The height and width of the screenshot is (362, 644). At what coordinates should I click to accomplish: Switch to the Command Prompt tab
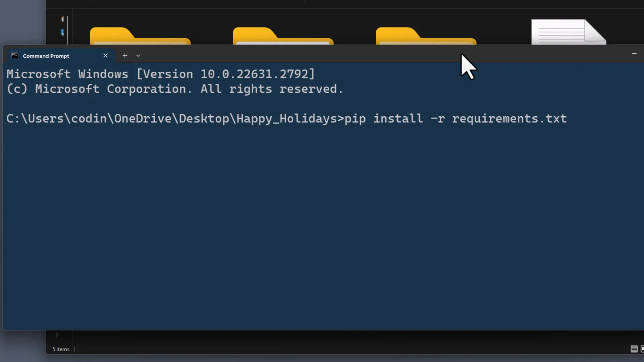click(46, 56)
